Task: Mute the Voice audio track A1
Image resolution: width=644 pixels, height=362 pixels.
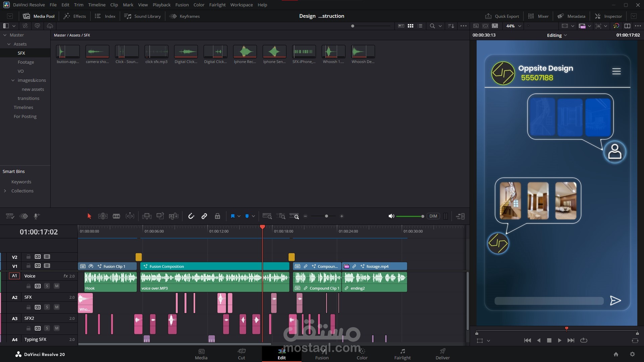Action: pyautogui.click(x=57, y=286)
